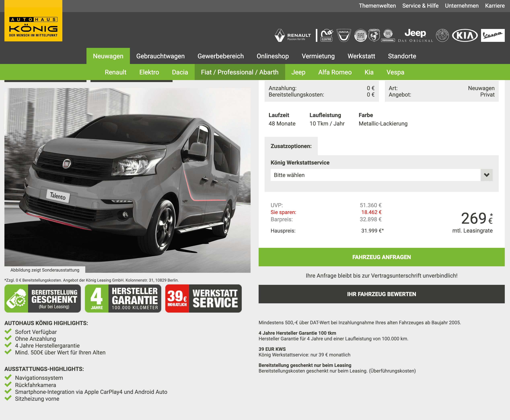Open the Kia brand logo
510x420 pixels.
point(465,36)
